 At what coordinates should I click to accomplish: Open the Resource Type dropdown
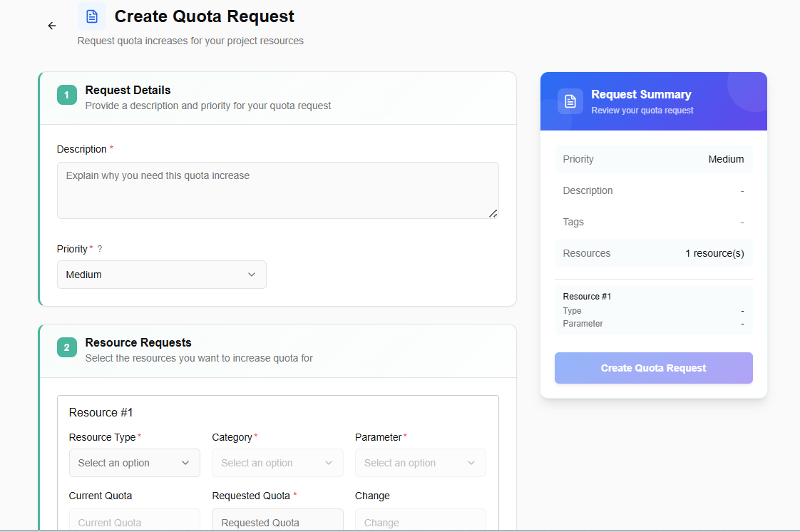coord(134,463)
